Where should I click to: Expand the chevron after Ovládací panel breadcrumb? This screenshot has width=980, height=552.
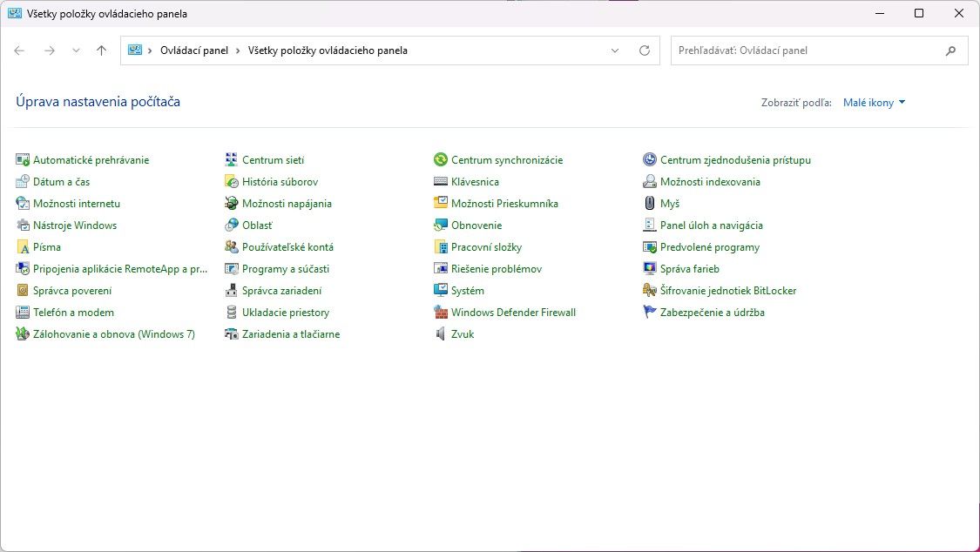pyautogui.click(x=238, y=50)
